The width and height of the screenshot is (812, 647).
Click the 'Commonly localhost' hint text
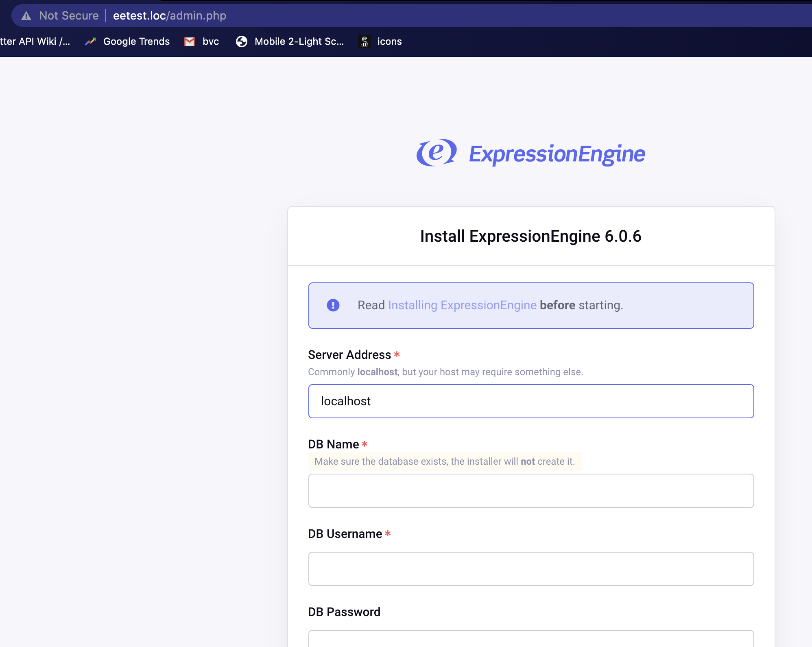tap(445, 372)
